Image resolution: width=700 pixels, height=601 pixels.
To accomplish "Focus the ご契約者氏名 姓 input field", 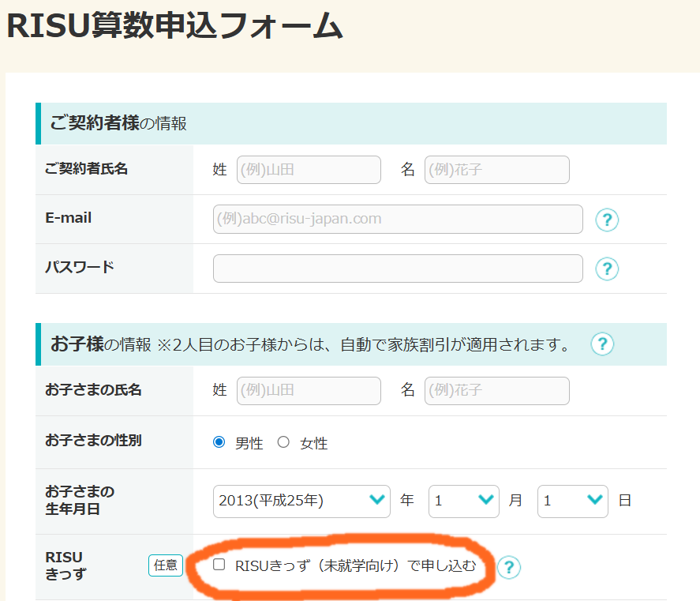I will pyautogui.click(x=309, y=170).
